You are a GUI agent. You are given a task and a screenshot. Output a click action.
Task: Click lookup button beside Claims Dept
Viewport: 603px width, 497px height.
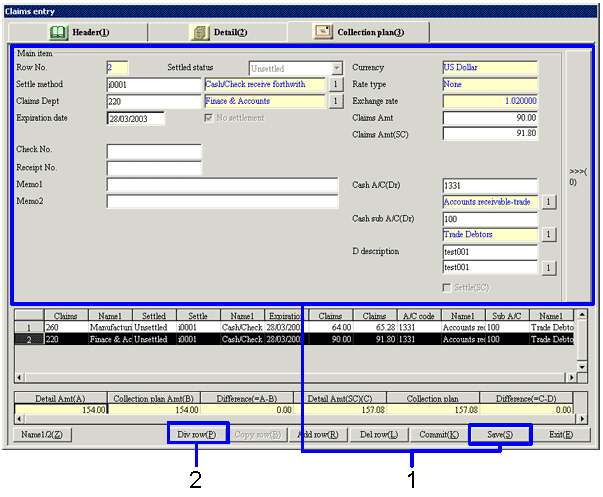(336, 101)
